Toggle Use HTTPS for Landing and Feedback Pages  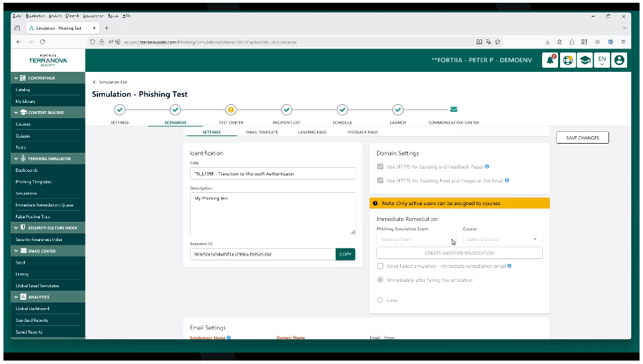coord(380,166)
